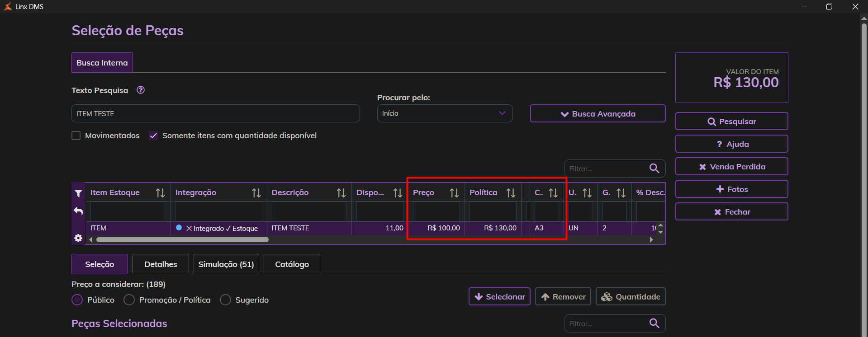Enable the Movimentados checkbox
Screen dimensions: 868x337
click(76, 136)
